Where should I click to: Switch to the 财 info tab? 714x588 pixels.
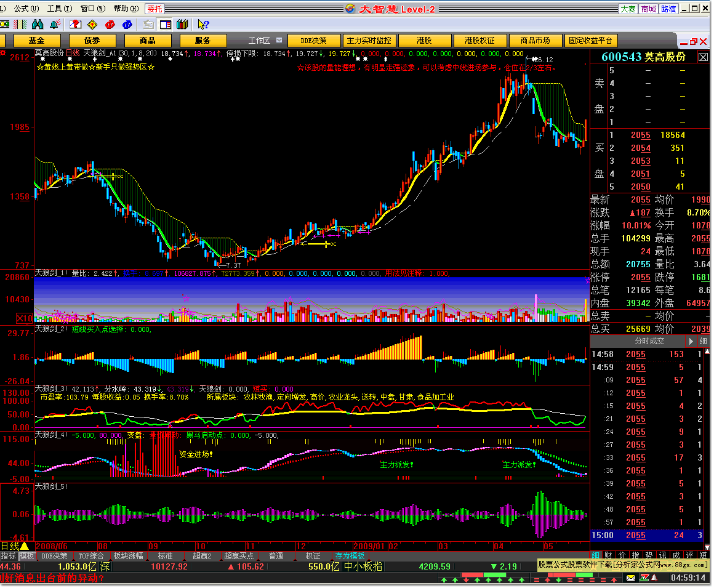608,555
